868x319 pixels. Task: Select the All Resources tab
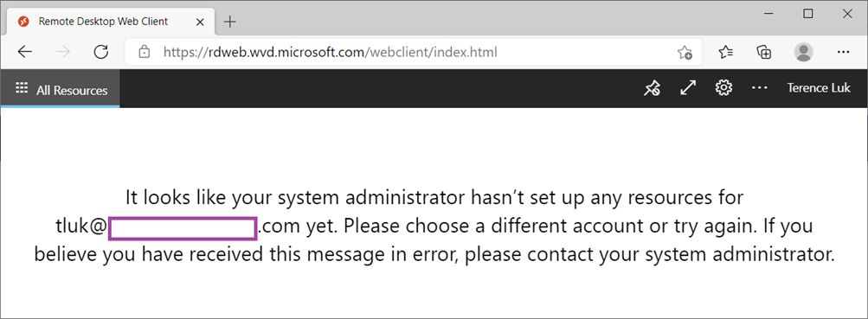coord(61,88)
